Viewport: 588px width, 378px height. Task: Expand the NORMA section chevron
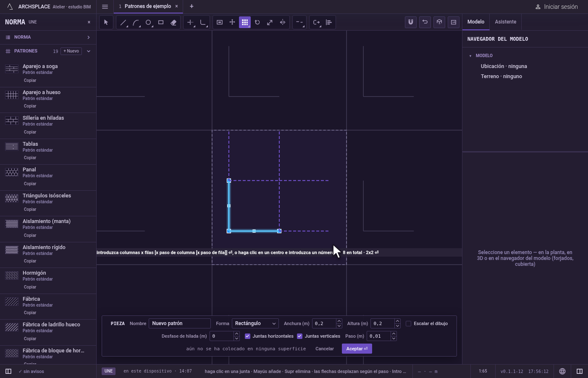pos(89,37)
